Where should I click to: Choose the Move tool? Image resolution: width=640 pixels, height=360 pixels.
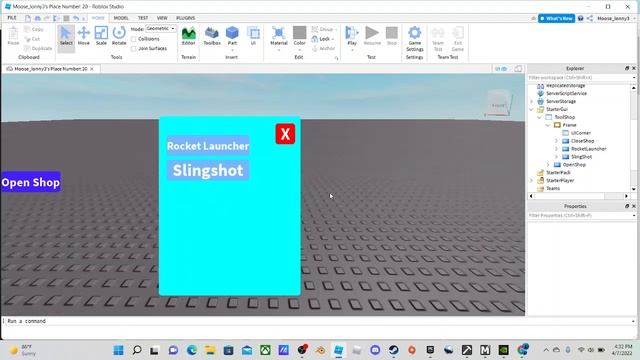84,36
